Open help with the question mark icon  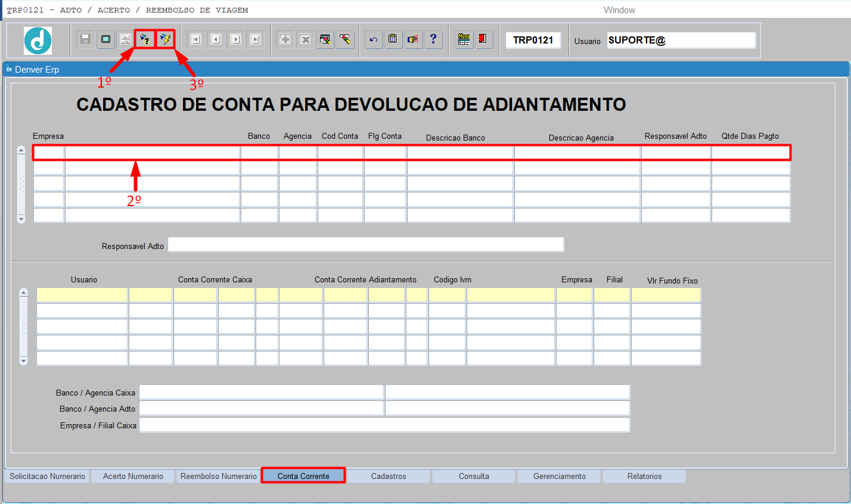click(433, 39)
